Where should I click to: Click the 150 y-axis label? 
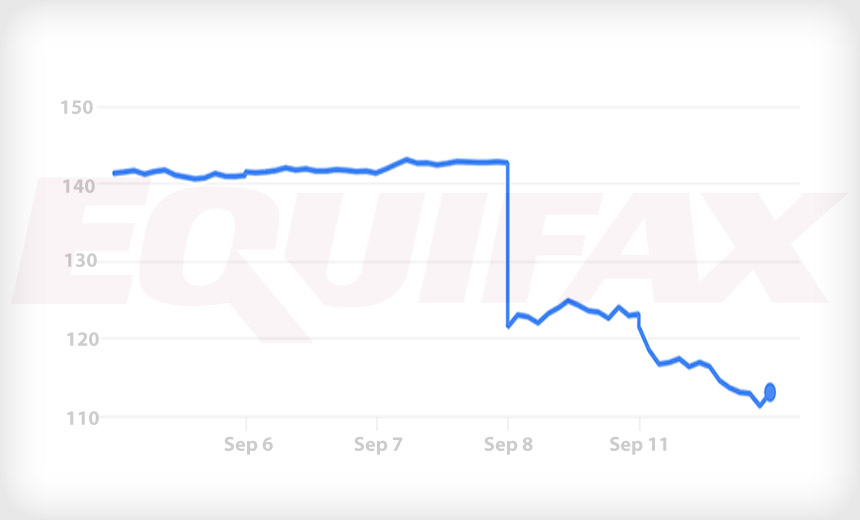click(77, 107)
